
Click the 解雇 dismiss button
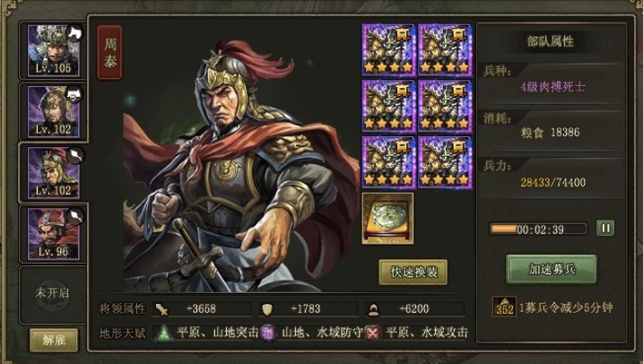click(x=54, y=340)
